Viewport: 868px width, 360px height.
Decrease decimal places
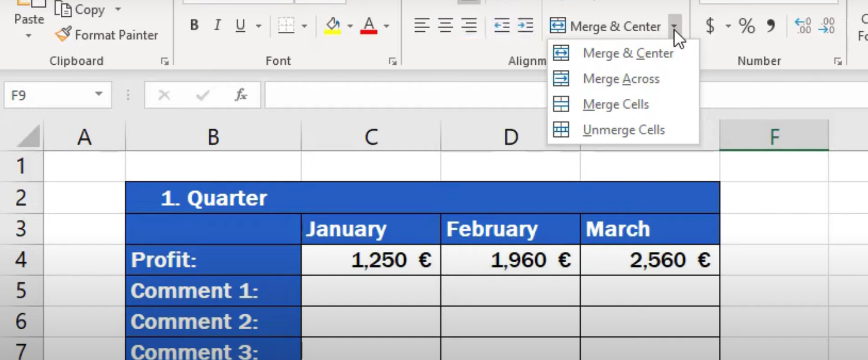pos(827,26)
